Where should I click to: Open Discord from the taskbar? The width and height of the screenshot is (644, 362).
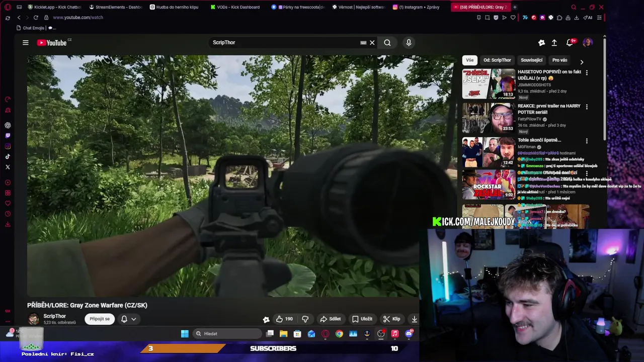(409, 334)
